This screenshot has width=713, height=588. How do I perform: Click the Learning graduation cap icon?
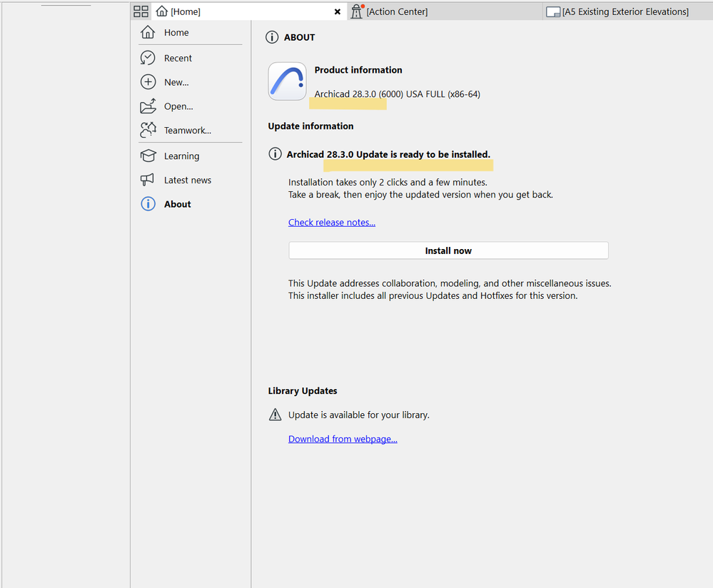coord(148,156)
